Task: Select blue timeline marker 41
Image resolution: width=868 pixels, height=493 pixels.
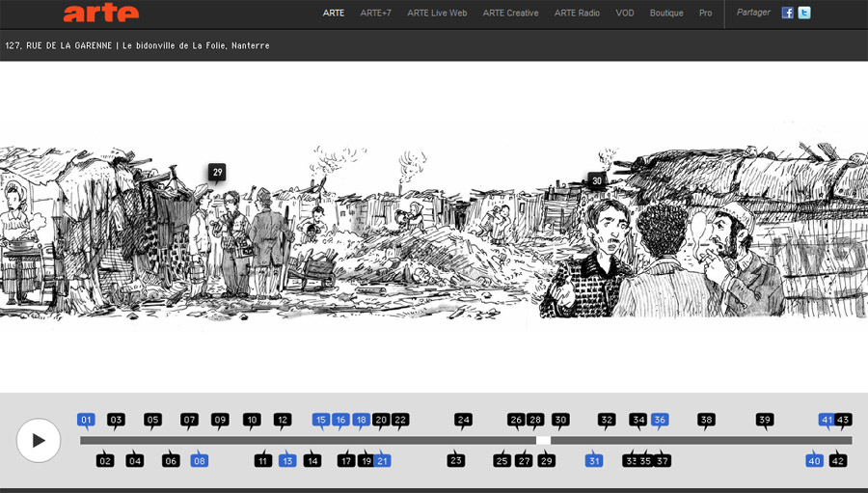Action: (x=827, y=420)
